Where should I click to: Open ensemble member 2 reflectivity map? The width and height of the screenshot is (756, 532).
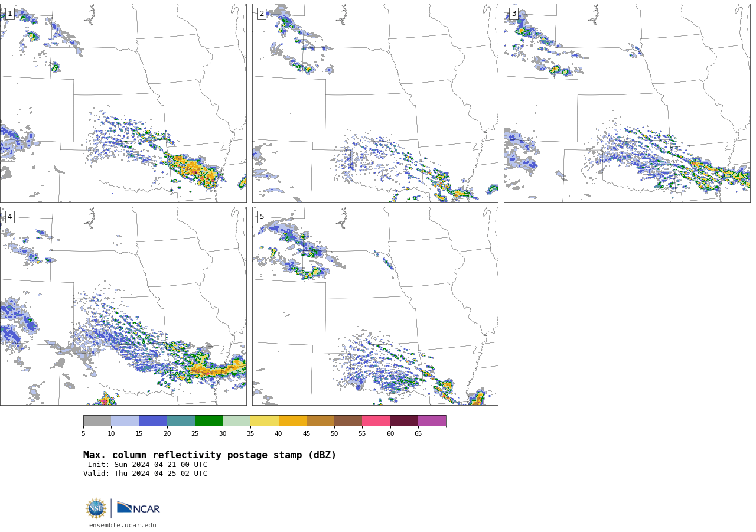pyautogui.click(x=375, y=103)
